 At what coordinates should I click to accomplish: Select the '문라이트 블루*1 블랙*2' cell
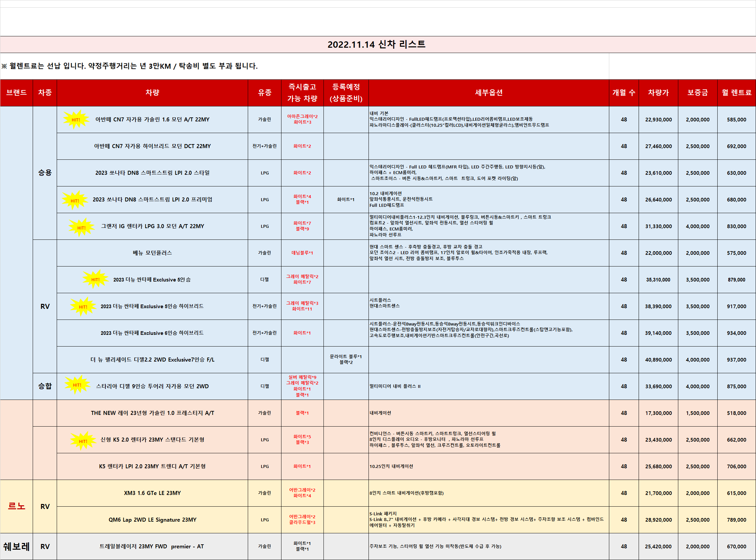coord(346,360)
